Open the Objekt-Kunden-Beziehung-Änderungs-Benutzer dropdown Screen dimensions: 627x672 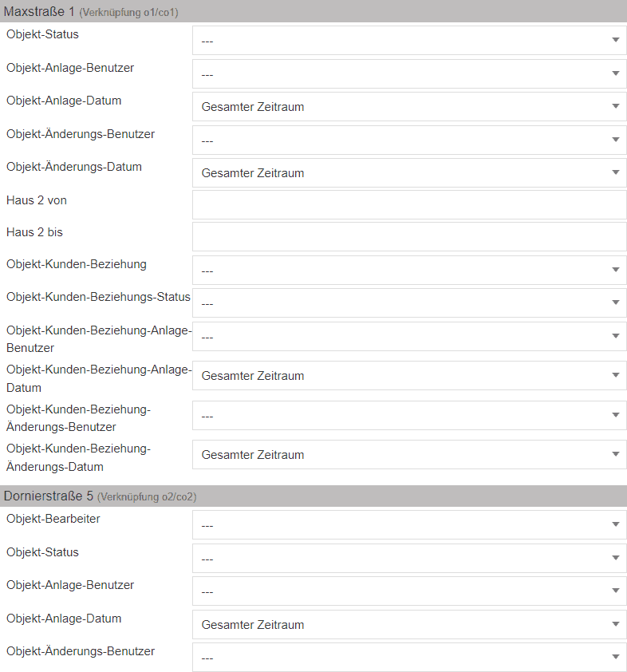click(x=408, y=416)
